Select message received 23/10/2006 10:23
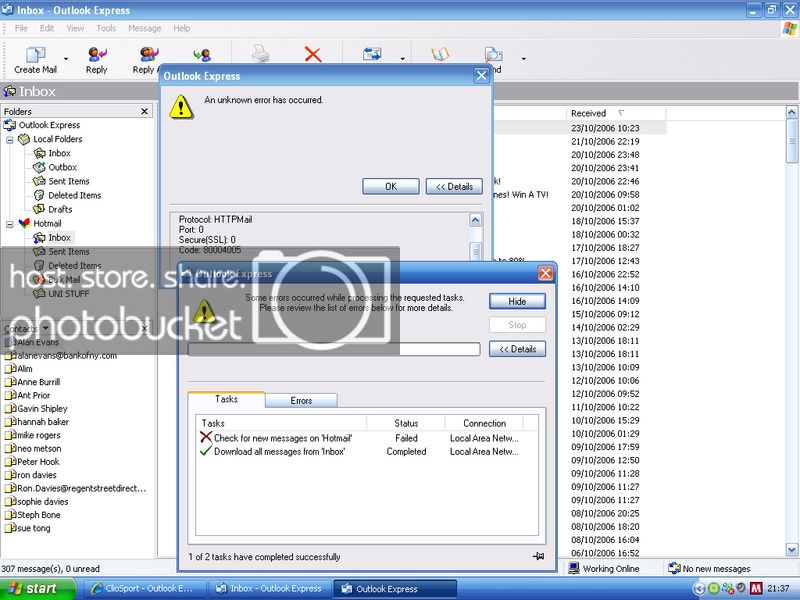800x600 pixels. click(x=605, y=128)
